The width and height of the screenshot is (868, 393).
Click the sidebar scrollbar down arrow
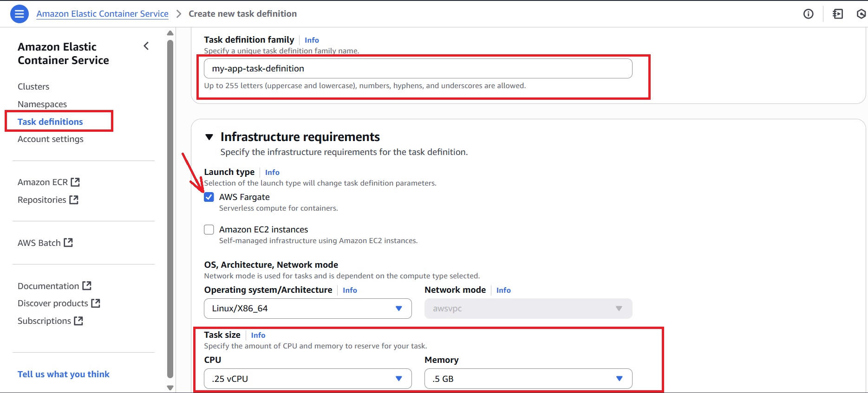tap(170, 388)
